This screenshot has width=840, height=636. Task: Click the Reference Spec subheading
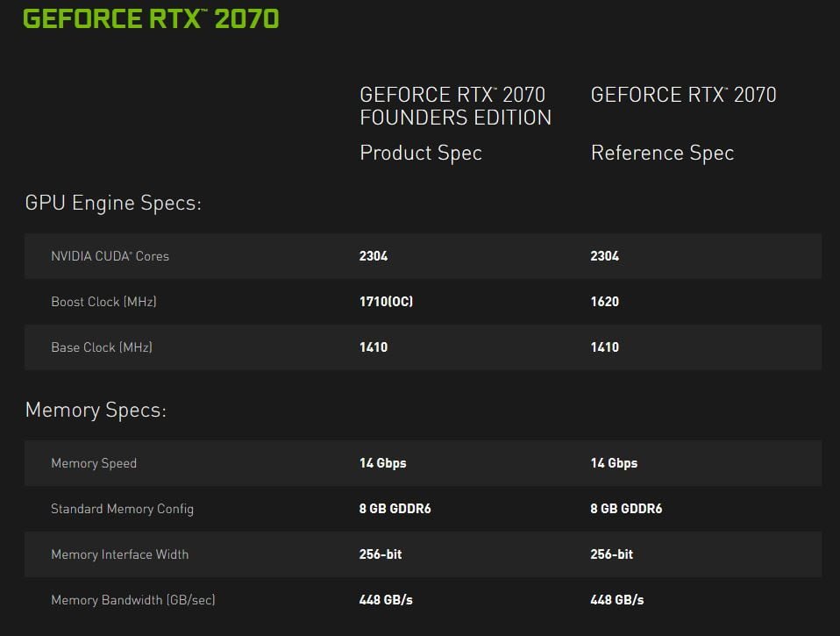click(662, 153)
